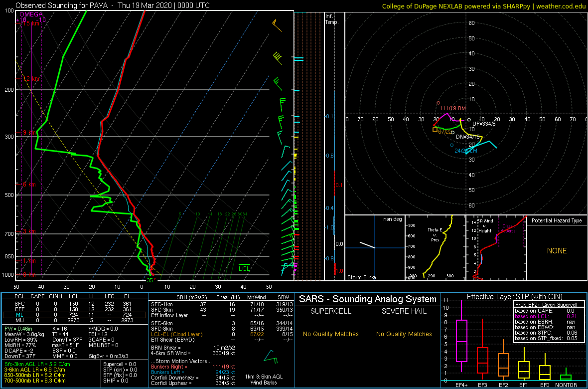Click the 'Supercell = 0.0' index
This screenshot has width=588, height=389.
click(x=121, y=364)
